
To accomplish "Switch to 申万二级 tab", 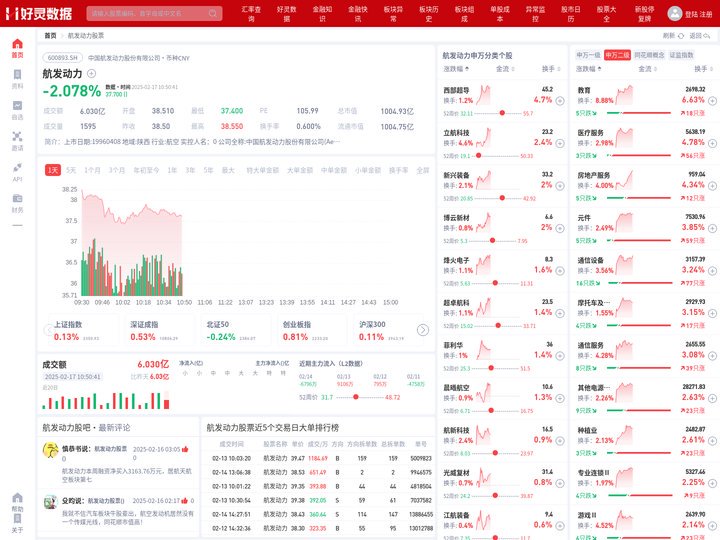I will pyautogui.click(x=617, y=55).
